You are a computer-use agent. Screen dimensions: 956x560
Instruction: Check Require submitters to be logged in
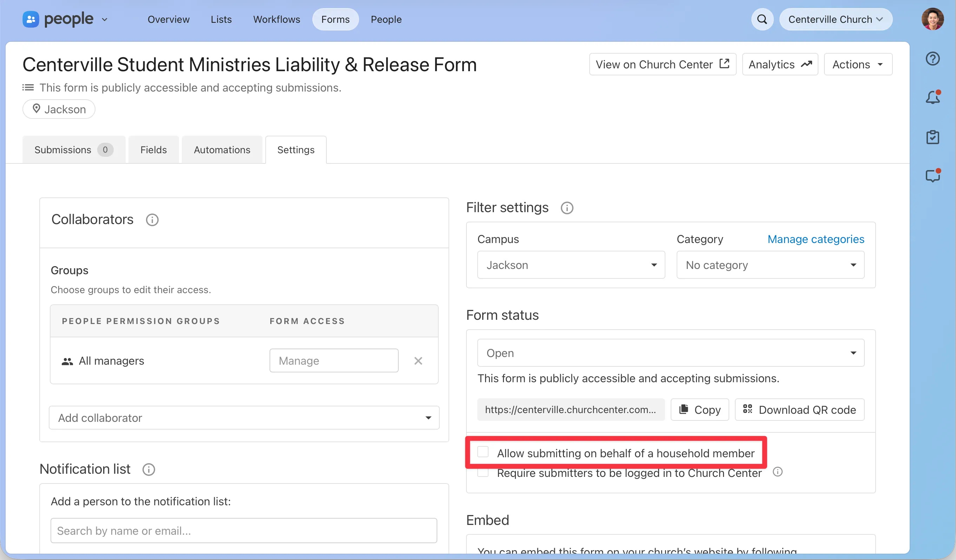[483, 473]
